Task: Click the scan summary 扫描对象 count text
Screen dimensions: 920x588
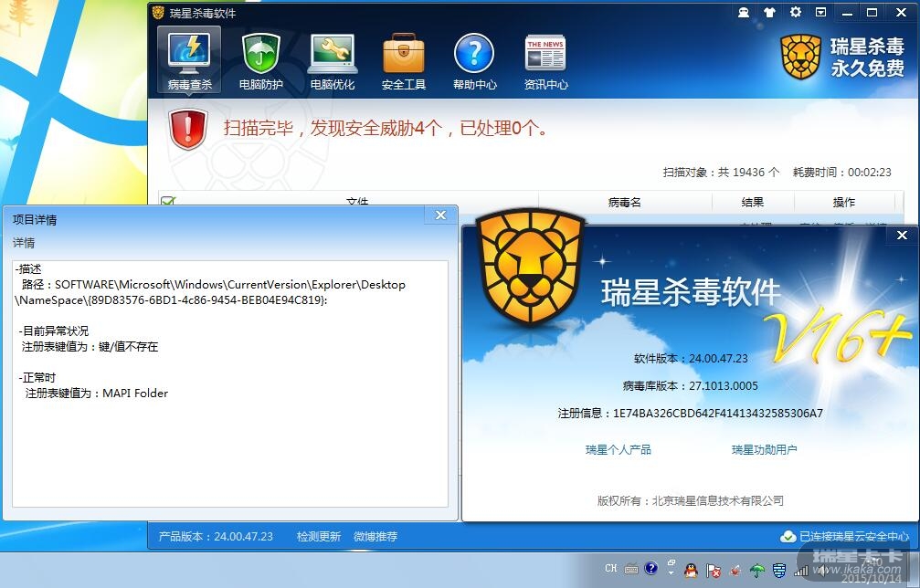Action: pyautogui.click(x=721, y=173)
